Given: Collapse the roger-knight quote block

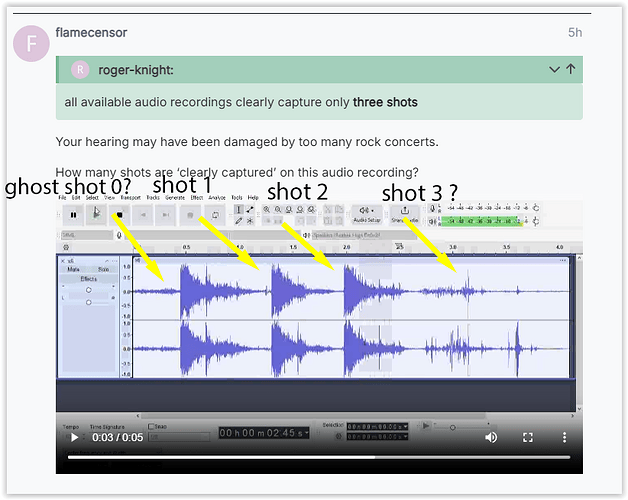Looking at the screenshot, I should (554, 70).
